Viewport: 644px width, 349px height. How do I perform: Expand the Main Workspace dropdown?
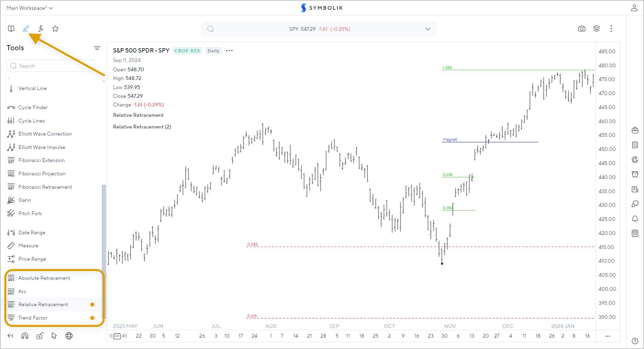[x=29, y=8]
